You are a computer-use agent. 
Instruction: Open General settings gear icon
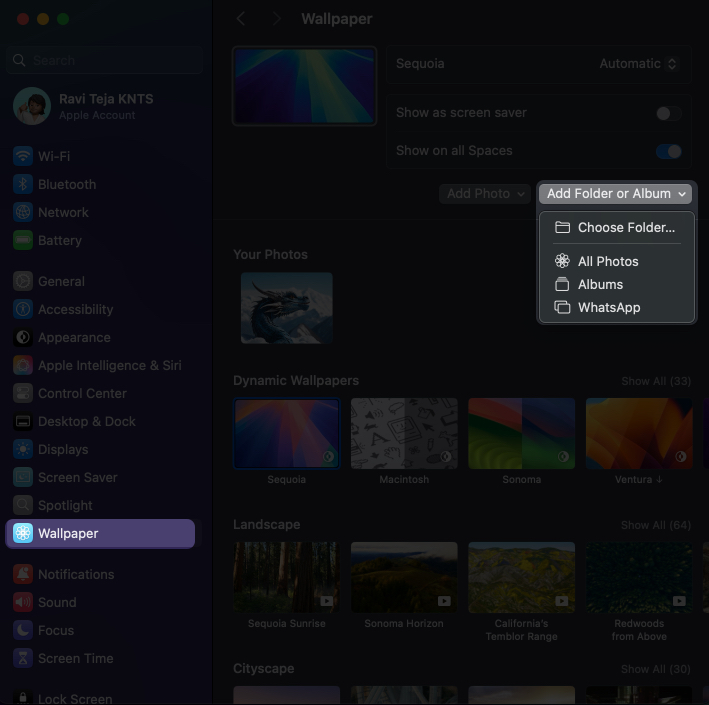click(x=23, y=281)
